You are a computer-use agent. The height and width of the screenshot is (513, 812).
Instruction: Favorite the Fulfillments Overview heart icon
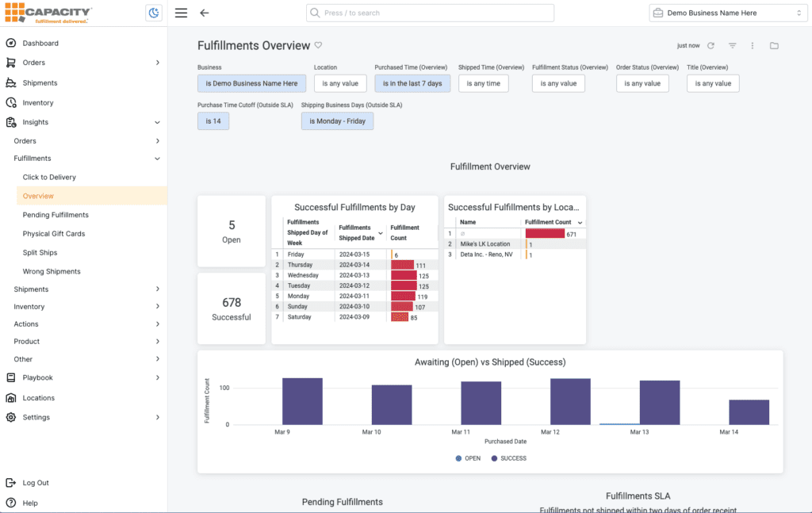tap(318, 45)
